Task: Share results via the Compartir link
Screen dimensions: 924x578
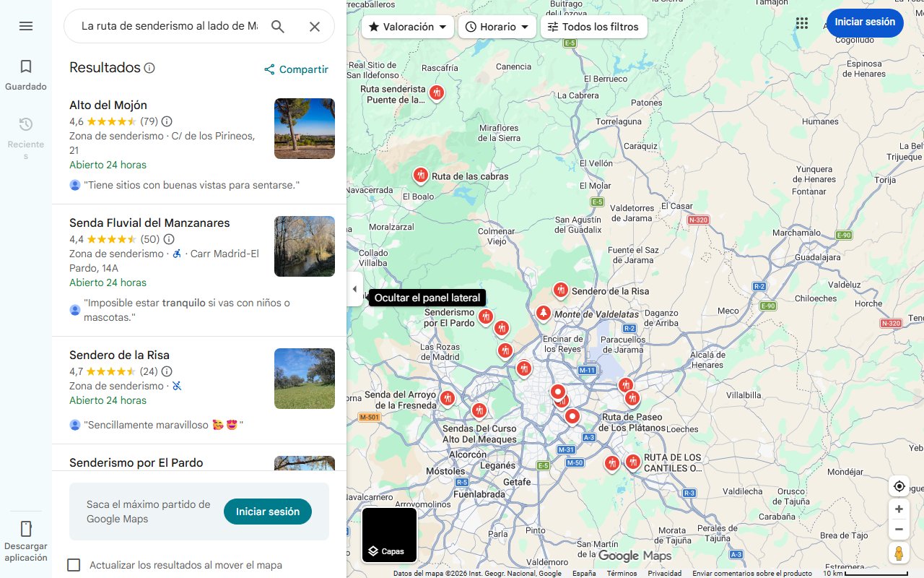Action: click(x=297, y=69)
